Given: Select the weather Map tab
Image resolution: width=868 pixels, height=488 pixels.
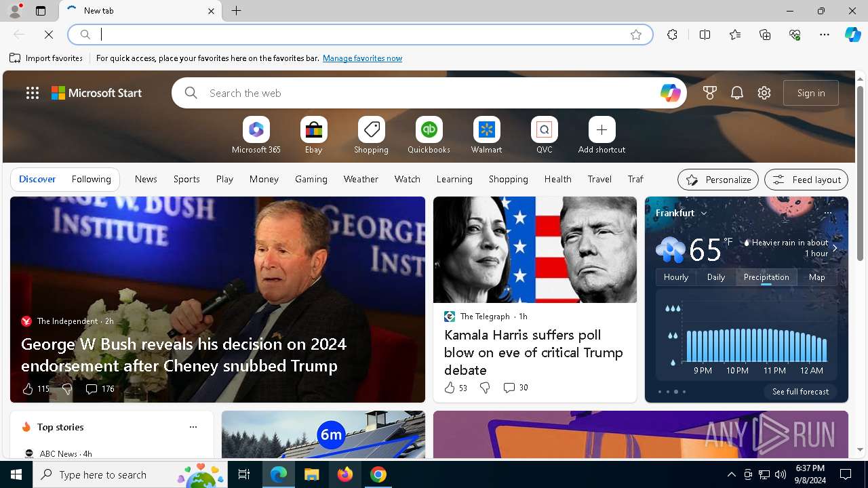Looking at the screenshot, I should coord(817,277).
